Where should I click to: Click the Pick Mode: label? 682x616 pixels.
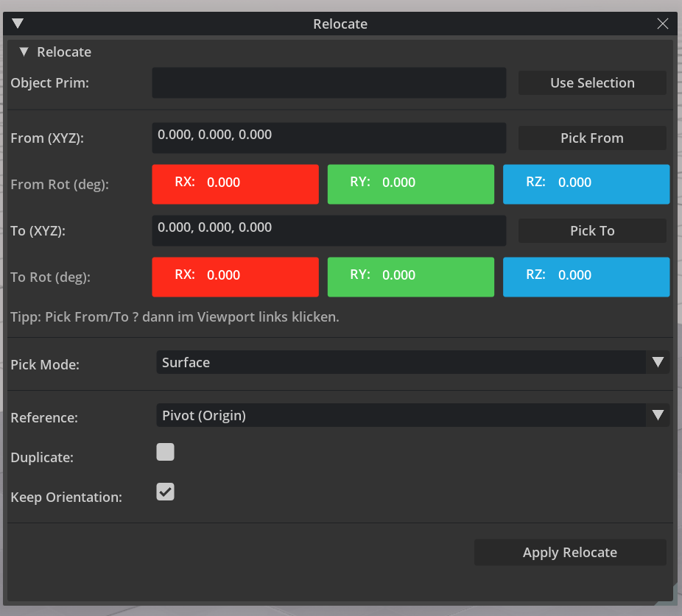[x=45, y=364]
